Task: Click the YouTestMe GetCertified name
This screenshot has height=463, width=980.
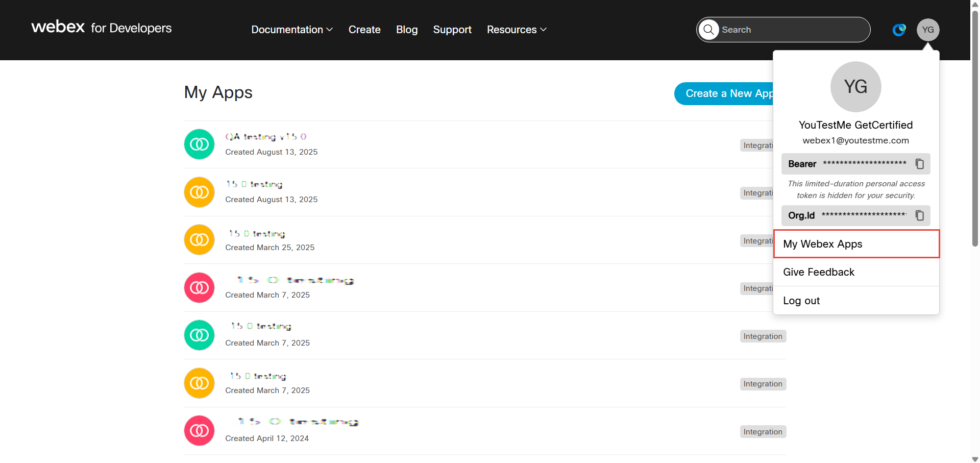Action: [856, 125]
